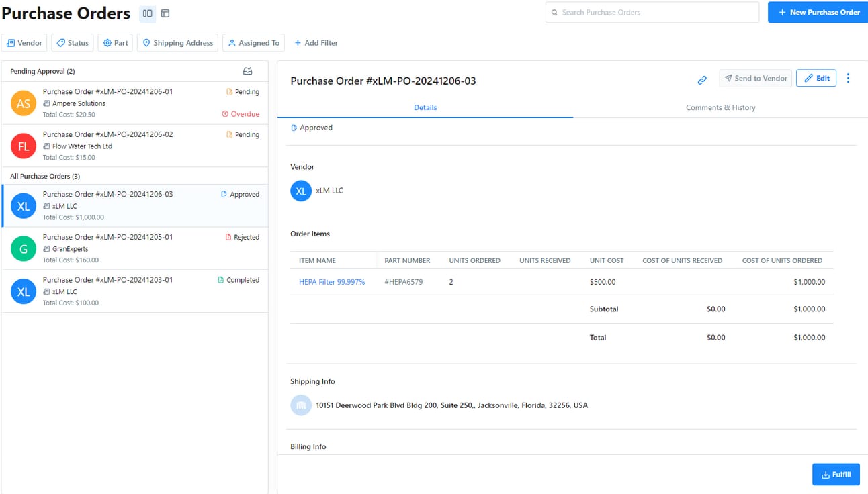Click the shipping address building icon
The width and height of the screenshot is (868, 494).
click(301, 405)
